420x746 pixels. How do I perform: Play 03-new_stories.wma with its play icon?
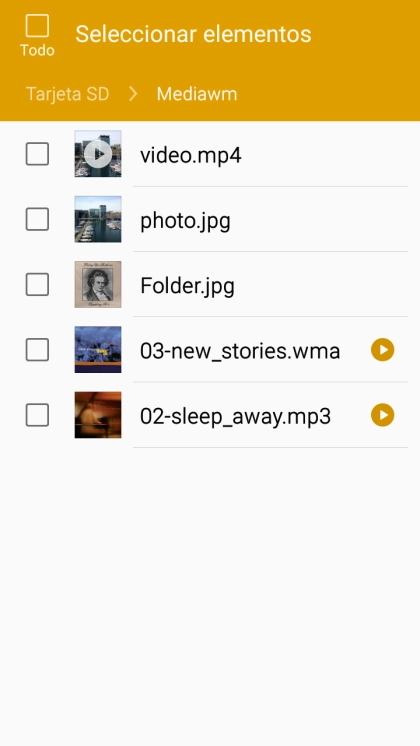[382, 350]
